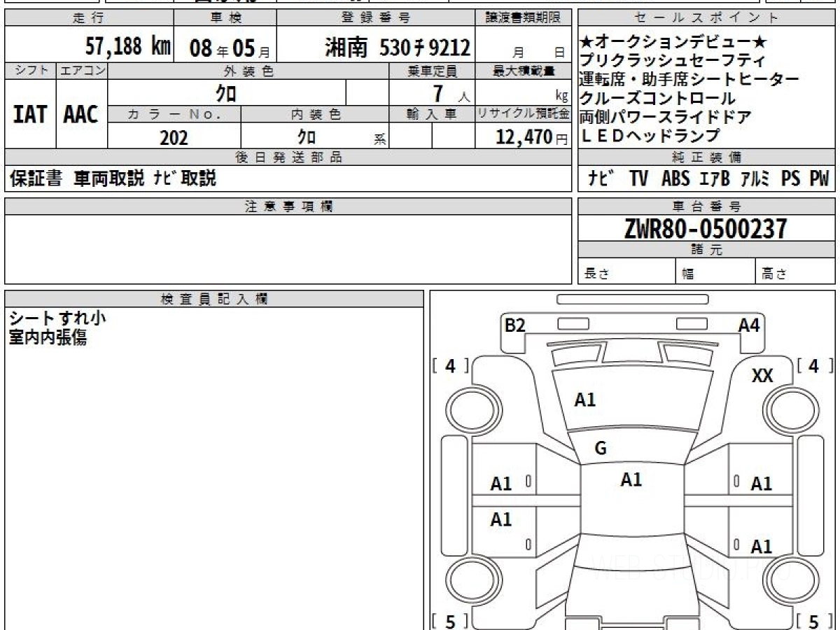Viewport: 840px width, 630px height.
Task: Click the 車台番号 header
Action: 707,206
